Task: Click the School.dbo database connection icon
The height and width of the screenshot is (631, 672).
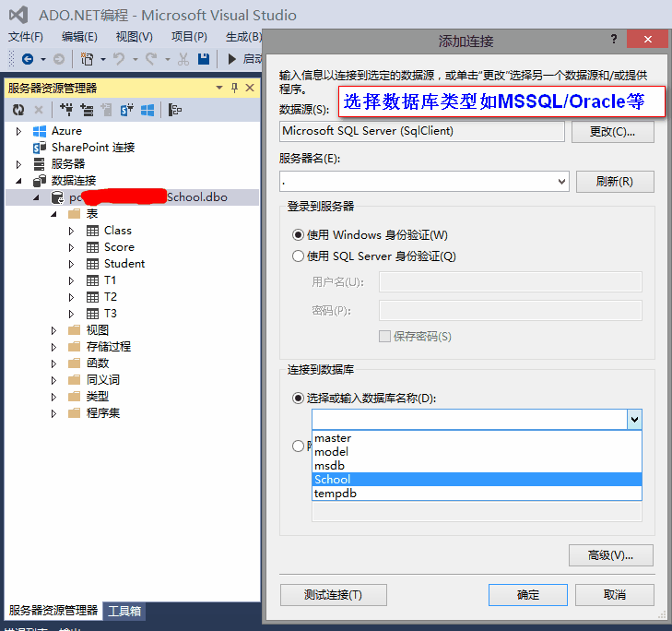Action: [57, 197]
